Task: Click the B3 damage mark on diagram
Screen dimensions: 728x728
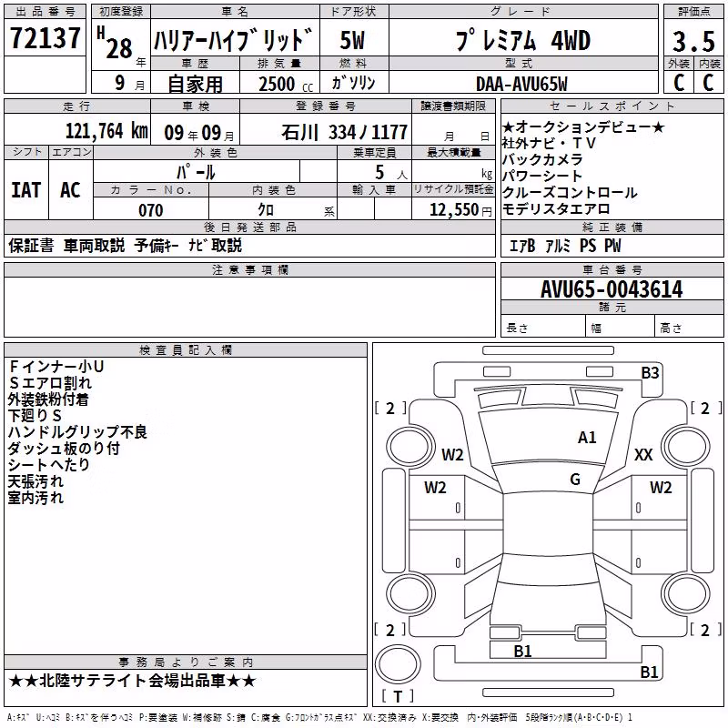Action: [x=650, y=373]
